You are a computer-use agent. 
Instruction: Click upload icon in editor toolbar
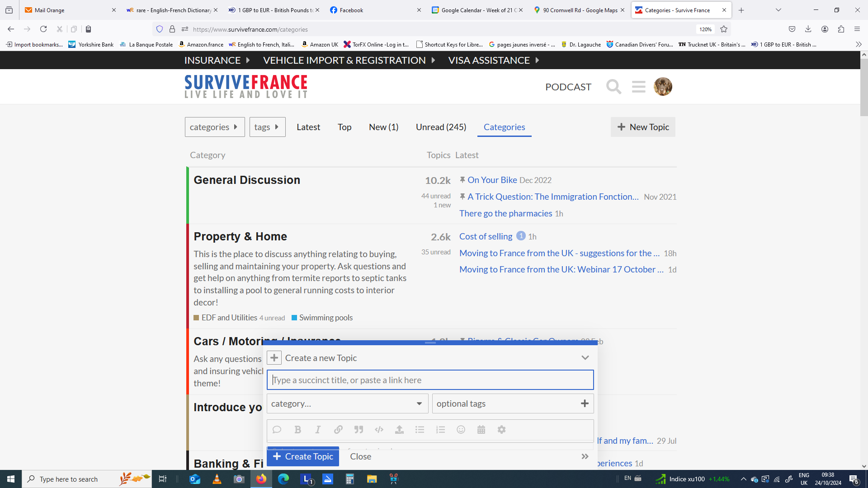pos(399,430)
